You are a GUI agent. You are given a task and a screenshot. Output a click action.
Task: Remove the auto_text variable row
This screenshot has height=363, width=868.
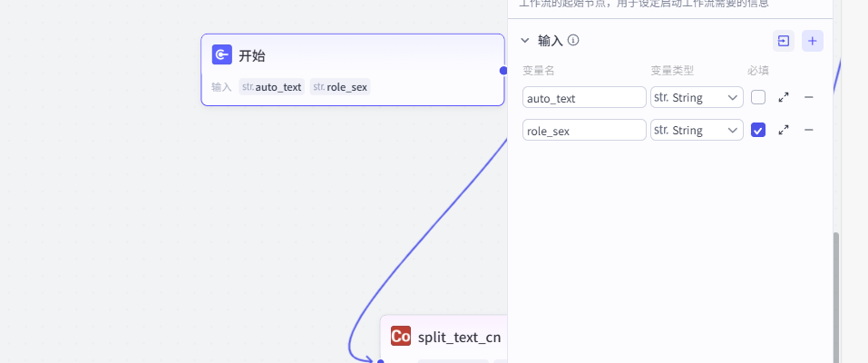808,97
